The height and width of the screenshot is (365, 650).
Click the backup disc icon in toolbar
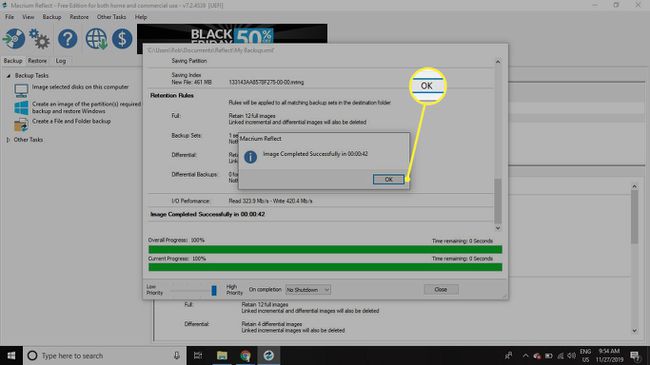click(x=14, y=39)
